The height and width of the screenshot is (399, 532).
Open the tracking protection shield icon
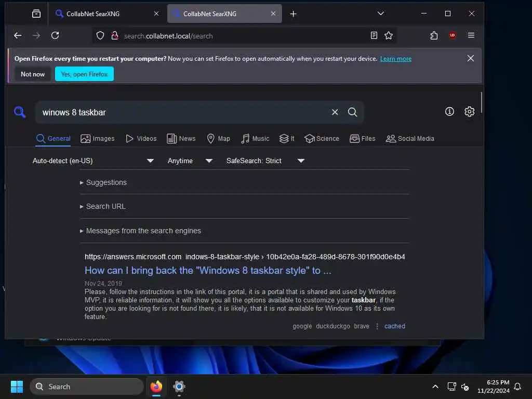[100, 36]
